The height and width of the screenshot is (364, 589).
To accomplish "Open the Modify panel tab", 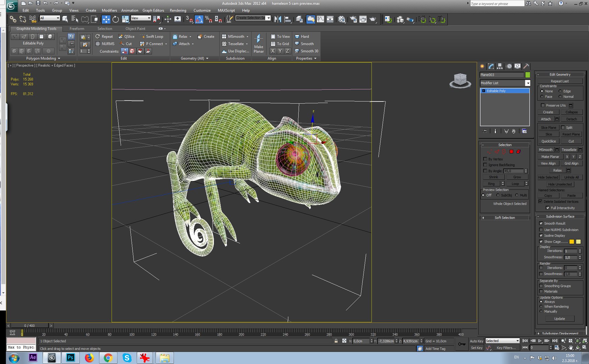I will coord(491,66).
